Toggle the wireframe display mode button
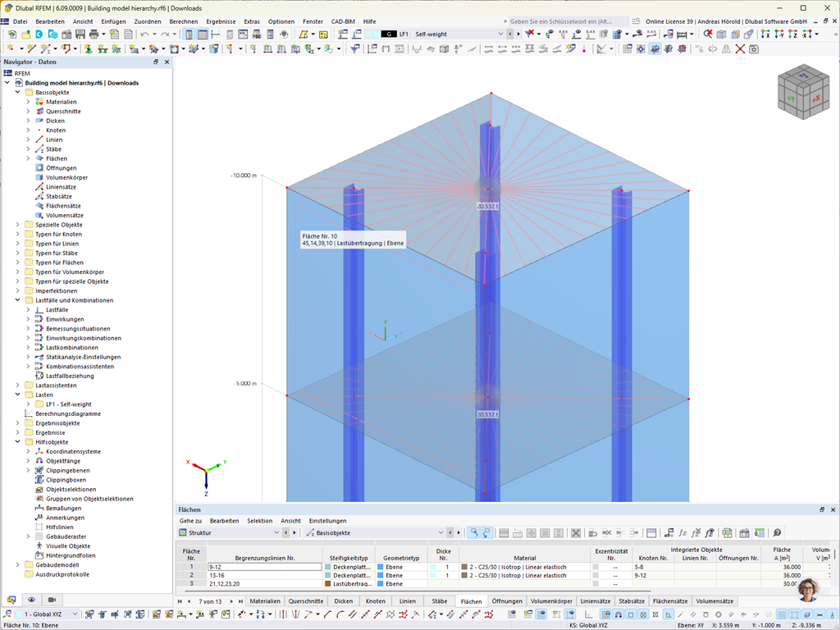This screenshot has height=630, width=840. [x=719, y=34]
